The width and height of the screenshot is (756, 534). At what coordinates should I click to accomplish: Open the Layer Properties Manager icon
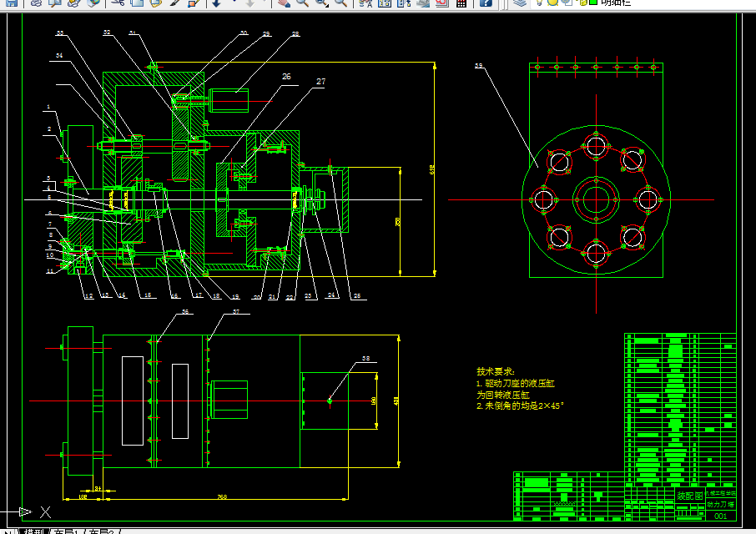coord(519,3)
